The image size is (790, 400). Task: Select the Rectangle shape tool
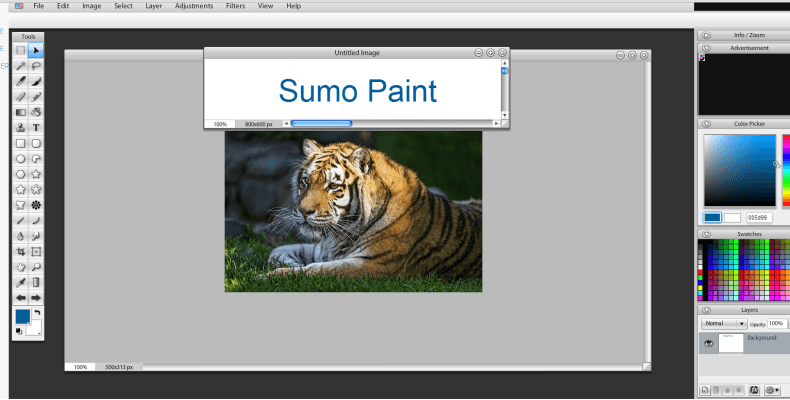coord(21,144)
